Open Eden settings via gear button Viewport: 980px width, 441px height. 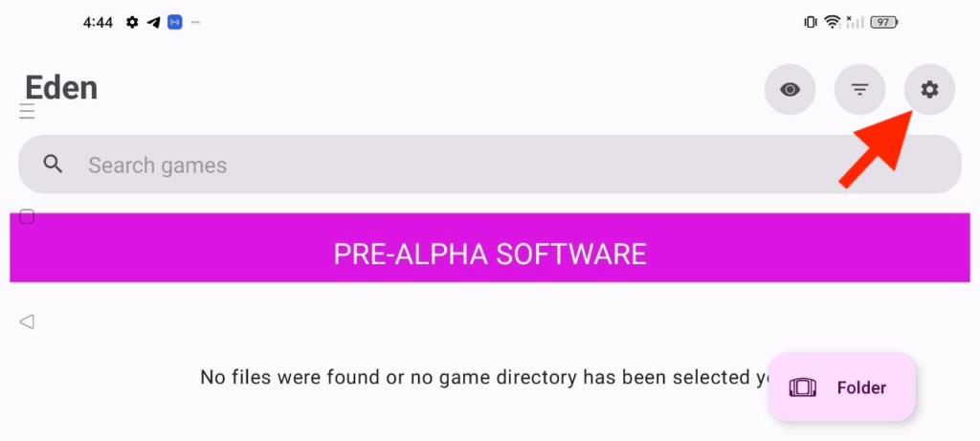tap(929, 89)
